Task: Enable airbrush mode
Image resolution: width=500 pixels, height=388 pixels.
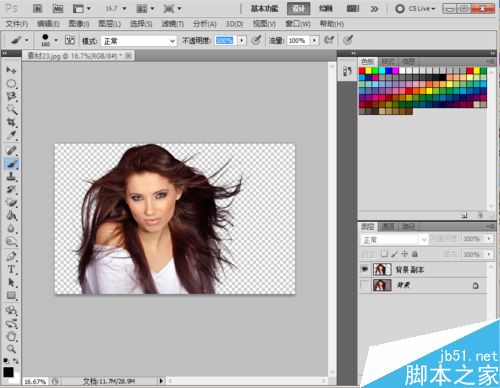Action: point(329,40)
